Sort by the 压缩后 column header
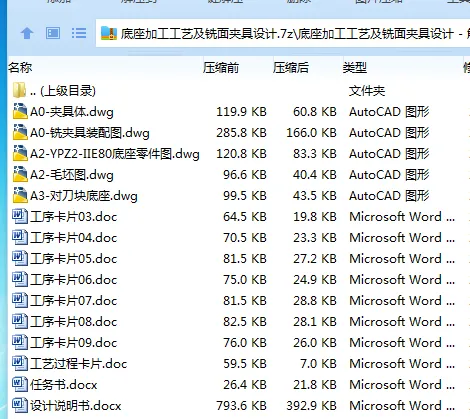Viewport: 470px width, 419px height. [291, 68]
